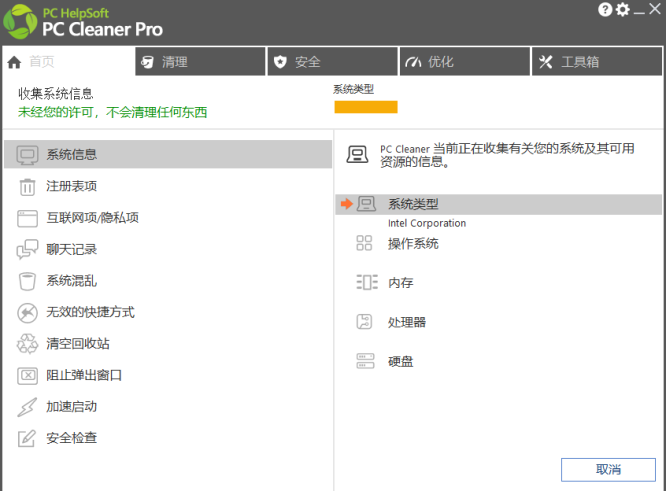The image size is (666, 491).
Task: Click the memory chip icon beside 内存
Action: coord(367,282)
